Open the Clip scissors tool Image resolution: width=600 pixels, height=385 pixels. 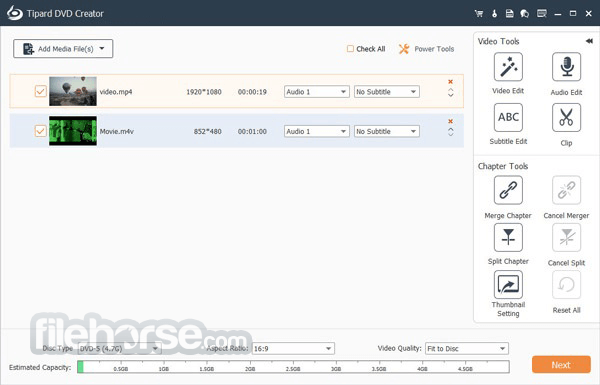pyautogui.click(x=566, y=117)
